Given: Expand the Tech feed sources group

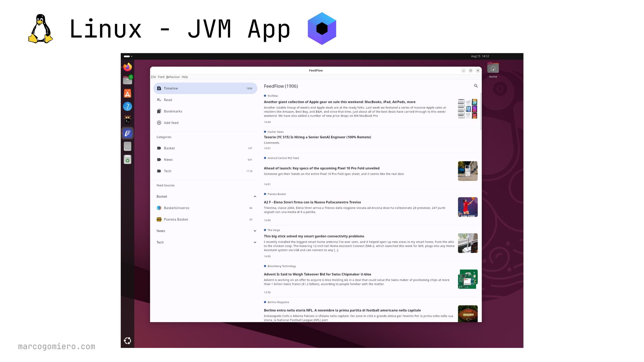Looking at the screenshot, I should (x=255, y=242).
